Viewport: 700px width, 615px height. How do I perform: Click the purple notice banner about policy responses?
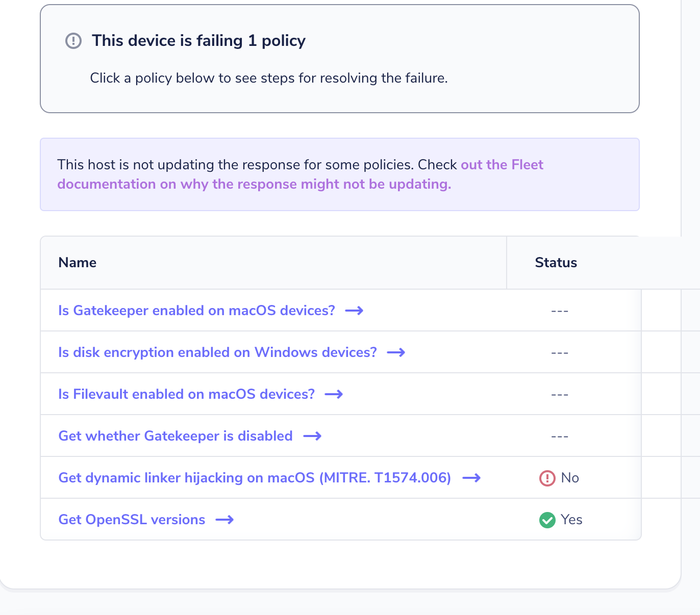pyautogui.click(x=340, y=174)
